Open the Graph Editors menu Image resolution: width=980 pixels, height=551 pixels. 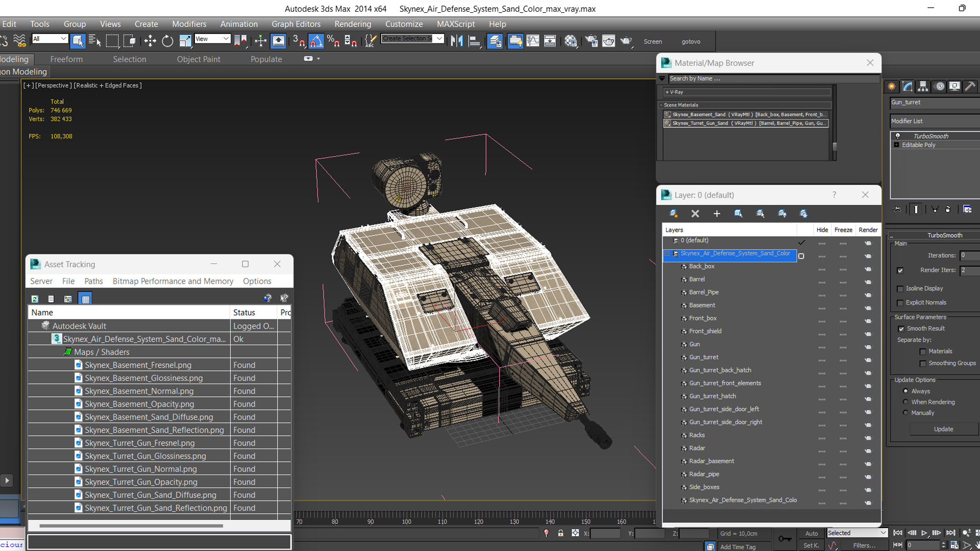pyautogui.click(x=296, y=24)
